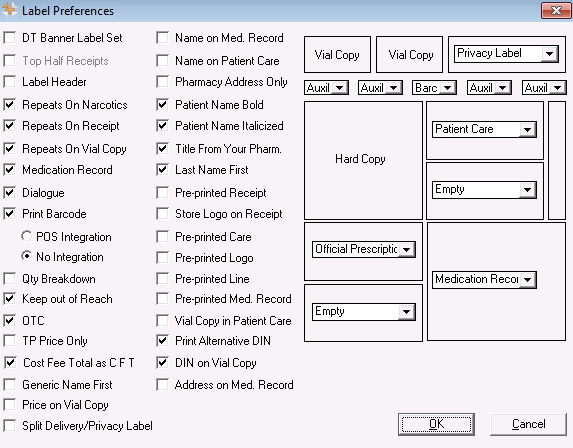Enable Store Logo on Receipt
573x448 pixels.
click(x=162, y=214)
